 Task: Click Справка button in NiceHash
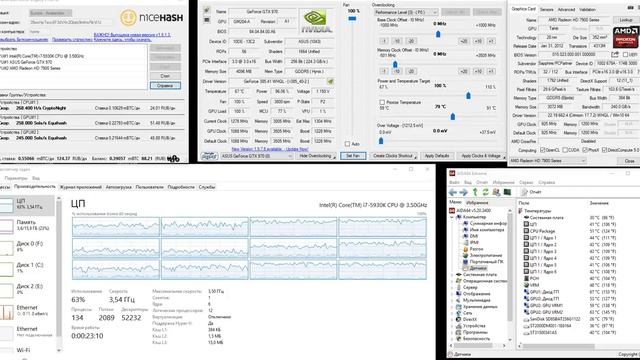[x=165, y=86]
